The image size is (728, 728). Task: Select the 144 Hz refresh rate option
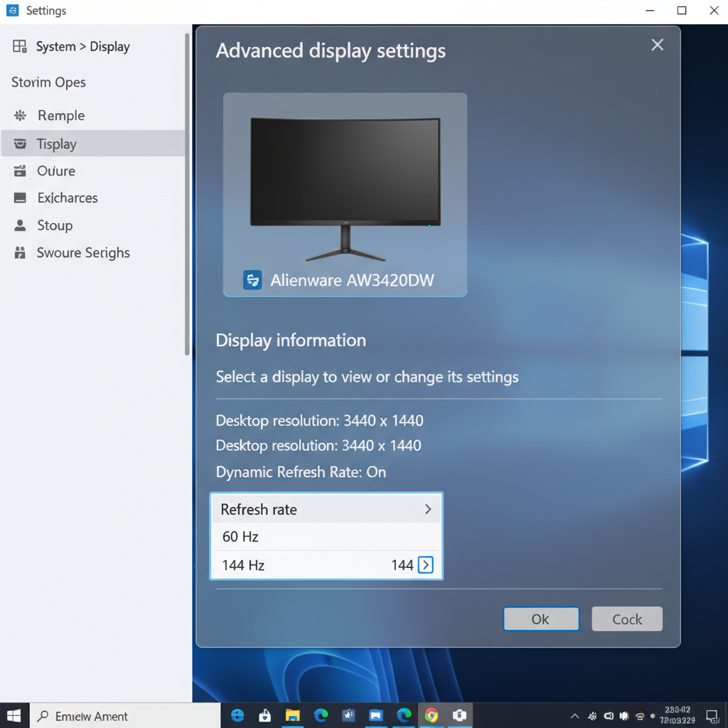pyautogui.click(x=326, y=565)
